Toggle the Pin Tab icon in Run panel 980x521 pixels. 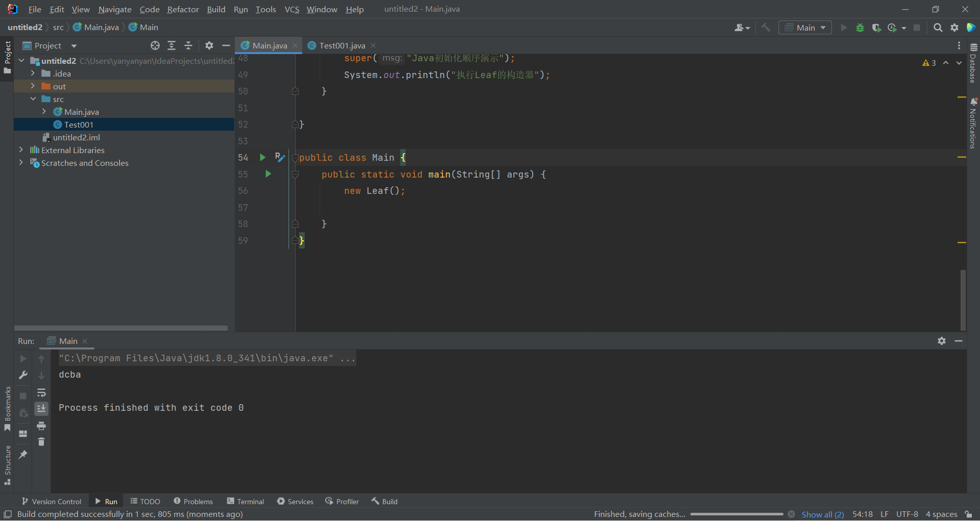coord(23,455)
